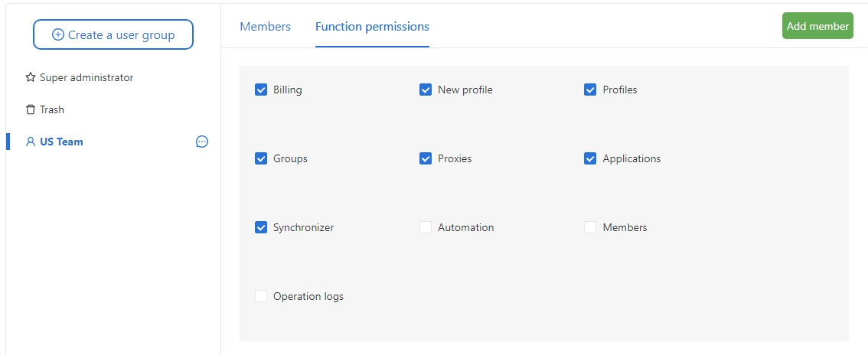
Task: Uncheck the Proxies permission
Action: coord(426,158)
